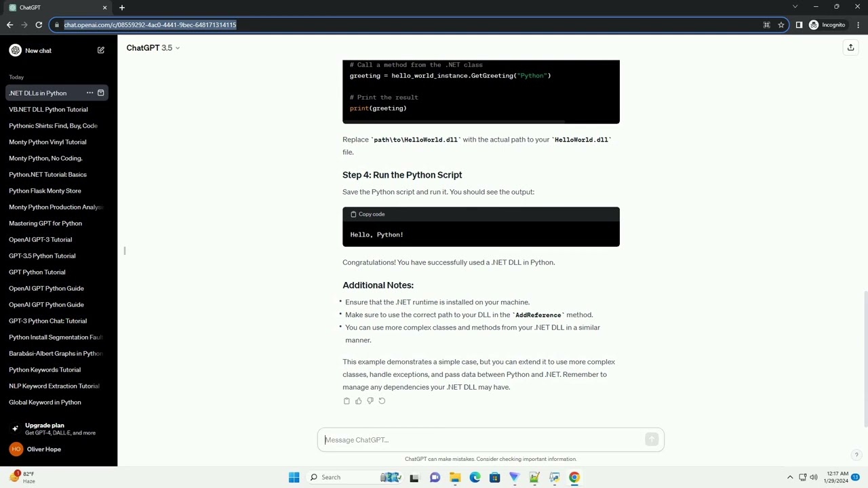The image size is (868, 488).
Task: Archive the .NET DLLs in Python chat
Action: [101, 93]
